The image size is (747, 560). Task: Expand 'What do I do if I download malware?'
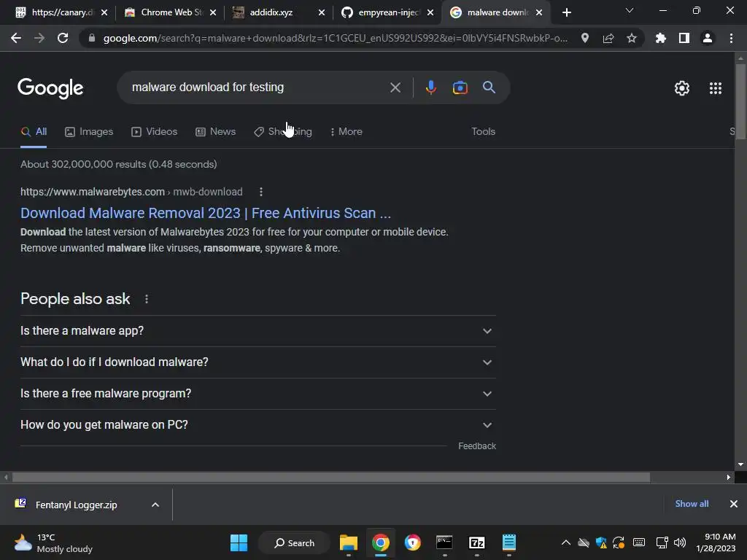258,362
